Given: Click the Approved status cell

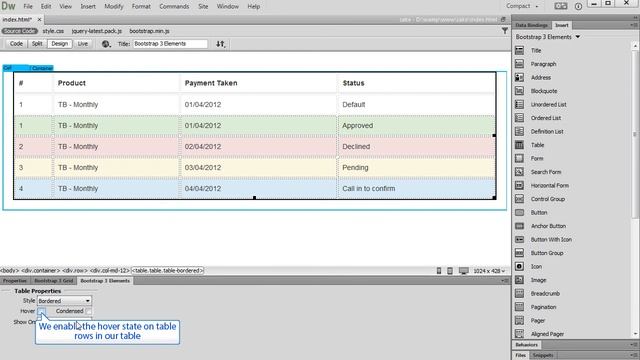Looking at the screenshot, I should coord(416,126).
